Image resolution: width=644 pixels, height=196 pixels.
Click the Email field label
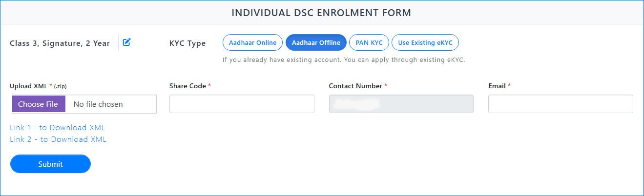pos(497,86)
